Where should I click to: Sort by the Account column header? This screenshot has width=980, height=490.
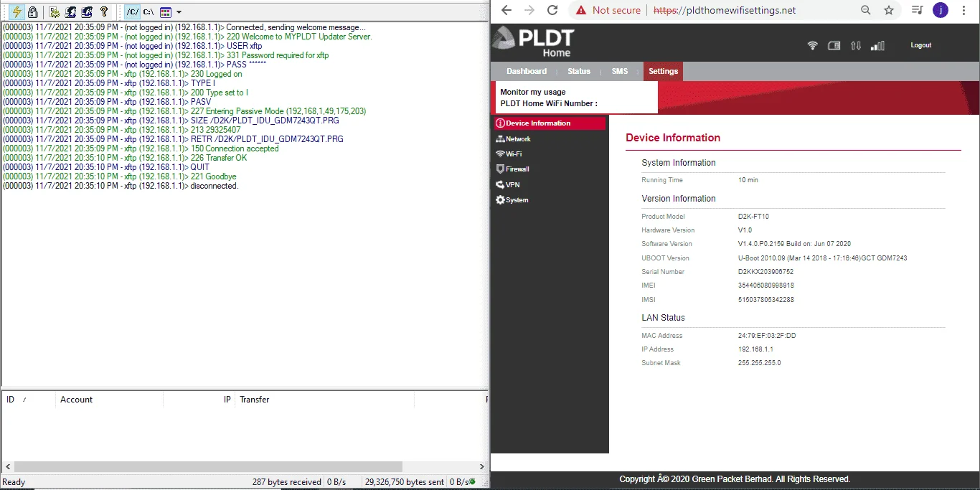click(110, 400)
